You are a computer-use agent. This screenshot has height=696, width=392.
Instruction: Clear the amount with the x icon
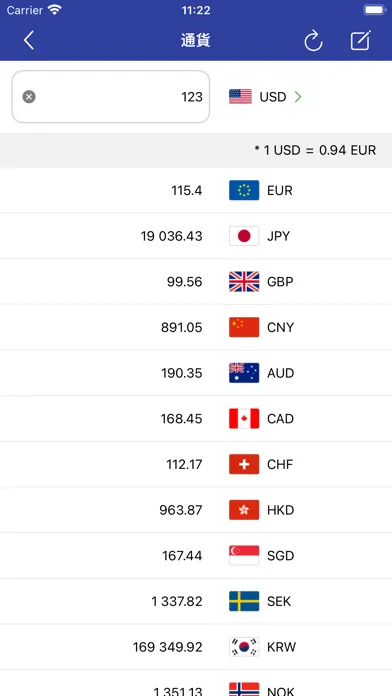pyautogui.click(x=29, y=96)
